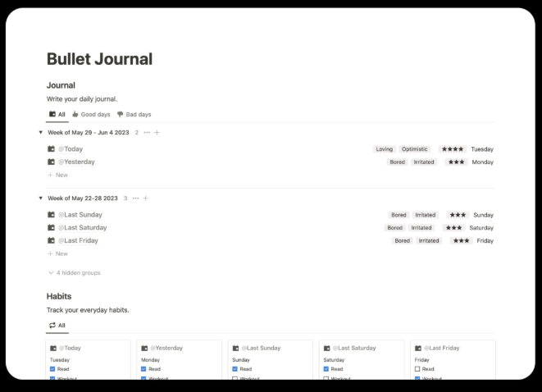Collapse the Week of May 22-28 group
The width and height of the screenshot is (542, 392).
click(x=40, y=198)
